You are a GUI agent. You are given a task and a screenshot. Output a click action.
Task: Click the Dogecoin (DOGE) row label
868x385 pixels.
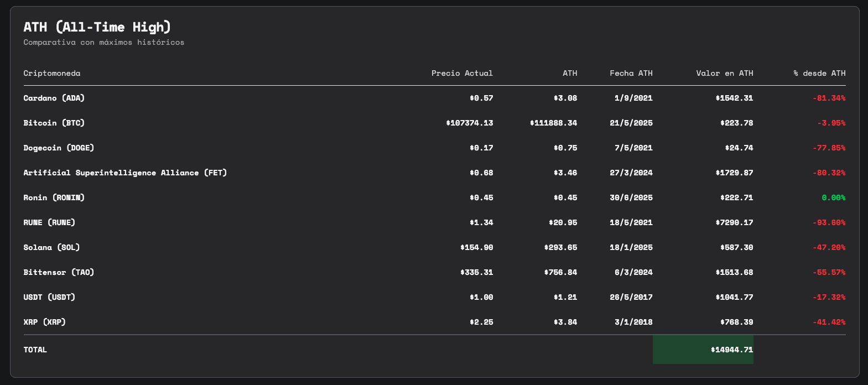pos(59,148)
